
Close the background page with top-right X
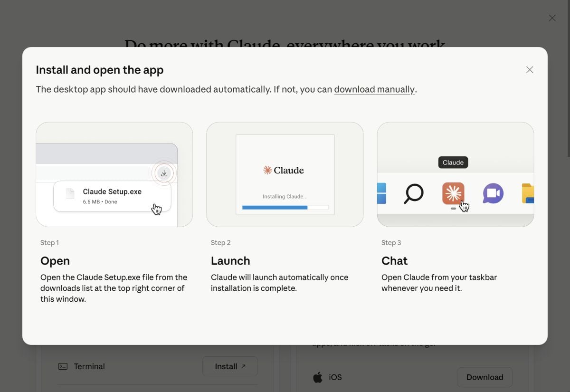pyautogui.click(x=552, y=18)
